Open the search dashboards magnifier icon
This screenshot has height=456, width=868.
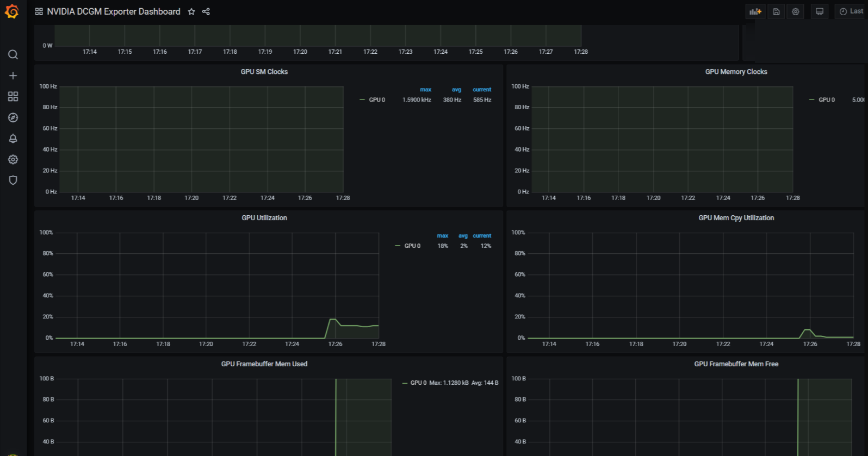coord(13,54)
